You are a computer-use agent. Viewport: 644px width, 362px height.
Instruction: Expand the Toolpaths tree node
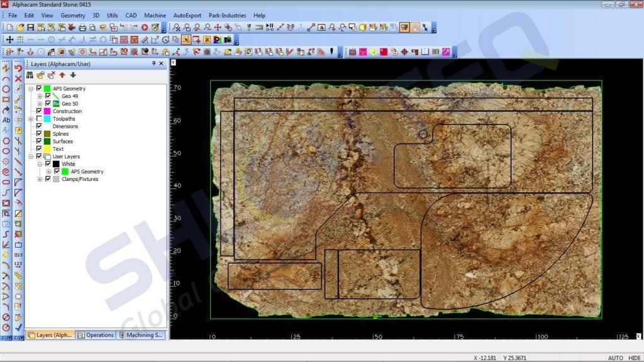point(31,119)
